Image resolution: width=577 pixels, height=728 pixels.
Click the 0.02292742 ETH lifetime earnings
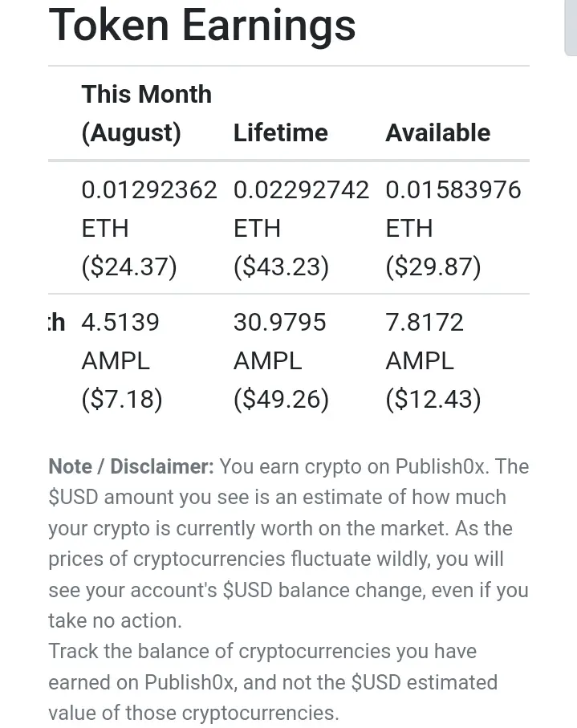coord(301,209)
